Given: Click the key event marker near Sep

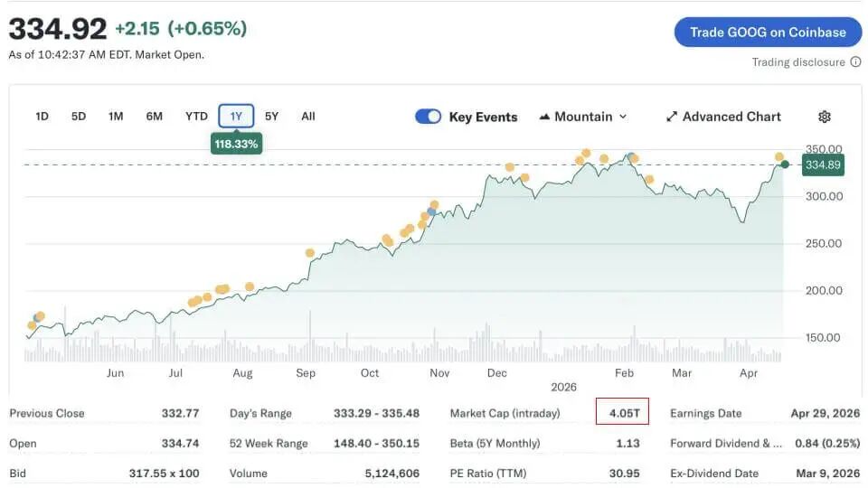Looking at the screenshot, I should click(310, 253).
